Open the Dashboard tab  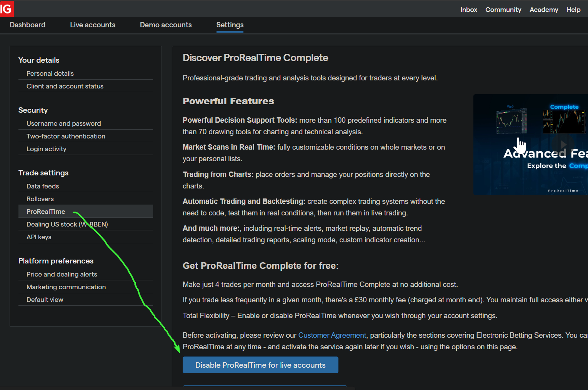[28, 25]
